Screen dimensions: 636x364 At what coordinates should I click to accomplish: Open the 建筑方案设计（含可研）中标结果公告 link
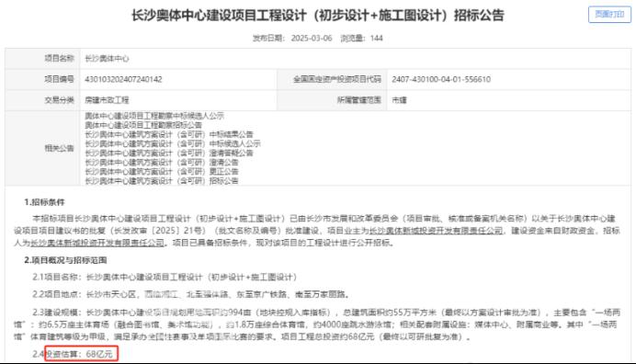point(169,134)
